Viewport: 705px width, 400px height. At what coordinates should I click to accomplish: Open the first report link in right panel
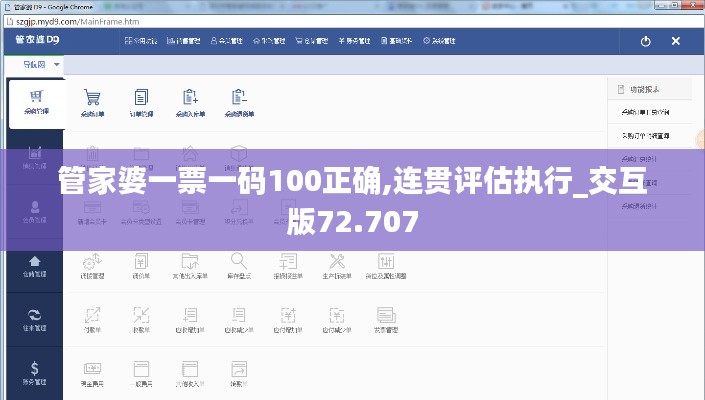pos(645,111)
